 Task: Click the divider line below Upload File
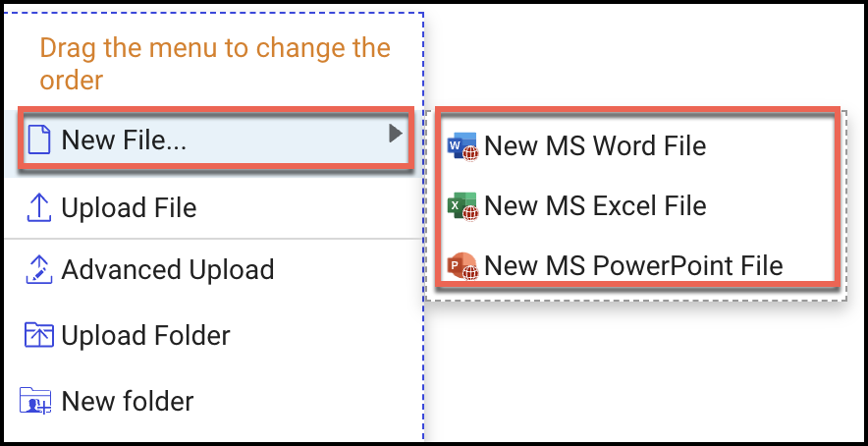[x=211, y=239]
